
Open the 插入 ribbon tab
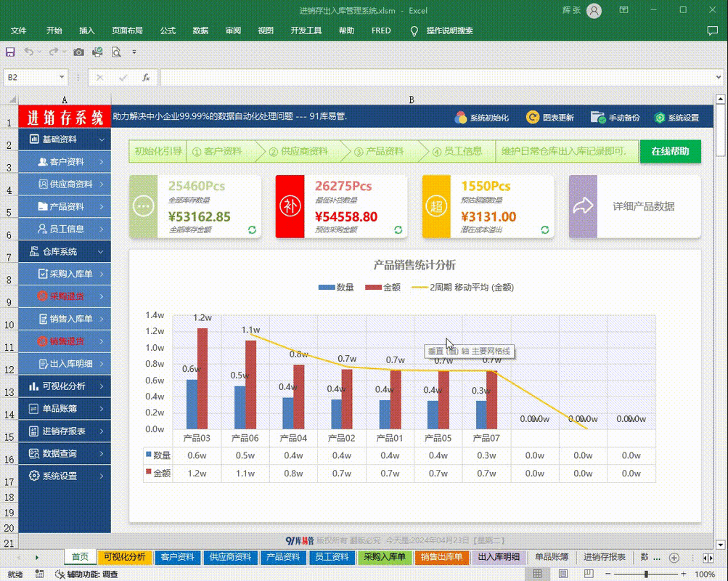(x=87, y=31)
